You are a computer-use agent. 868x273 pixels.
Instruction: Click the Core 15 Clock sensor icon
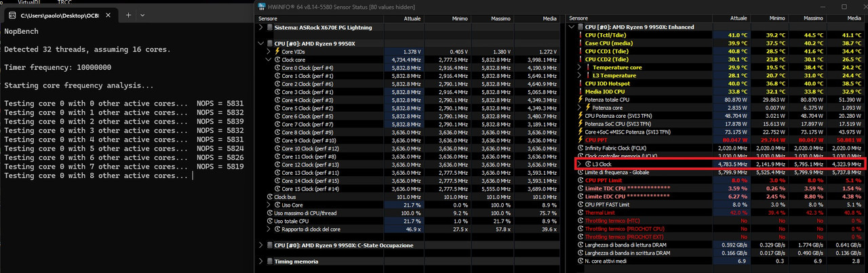pyautogui.click(x=277, y=189)
